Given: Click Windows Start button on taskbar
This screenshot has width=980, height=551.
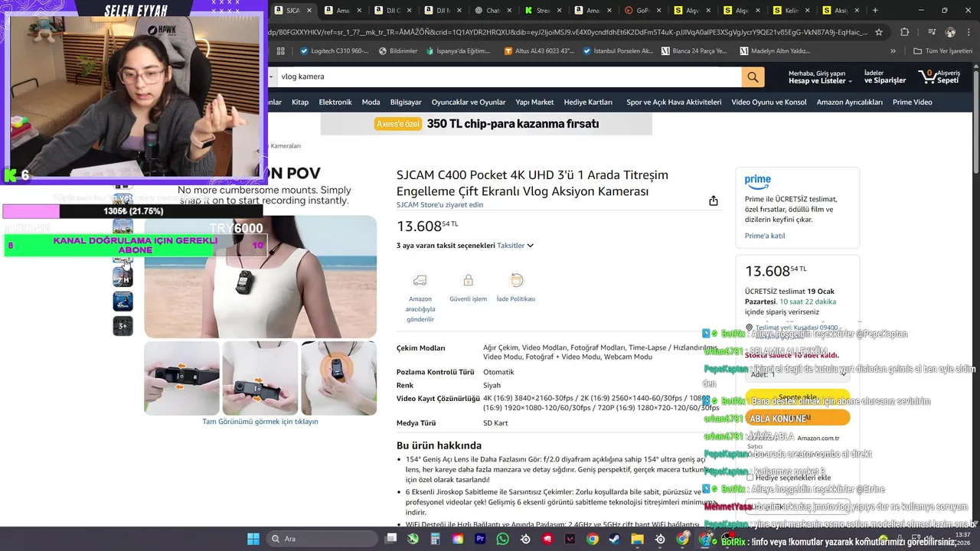Looking at the screenshot, I should pyautogui.click(x=253, y=539).
